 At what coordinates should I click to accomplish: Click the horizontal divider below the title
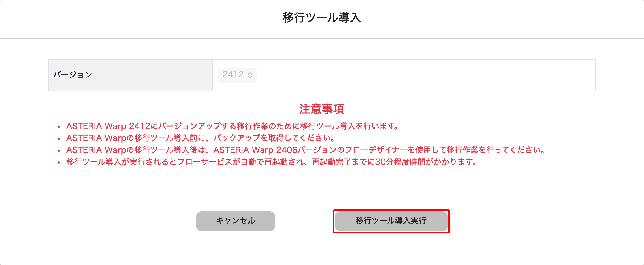[322, 38]
